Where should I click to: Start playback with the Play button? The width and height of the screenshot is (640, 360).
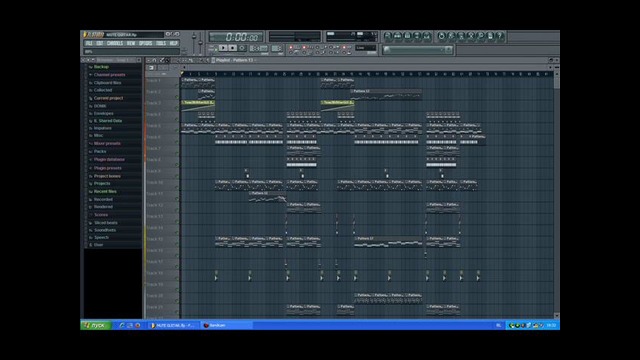click(x=223, y=48)
